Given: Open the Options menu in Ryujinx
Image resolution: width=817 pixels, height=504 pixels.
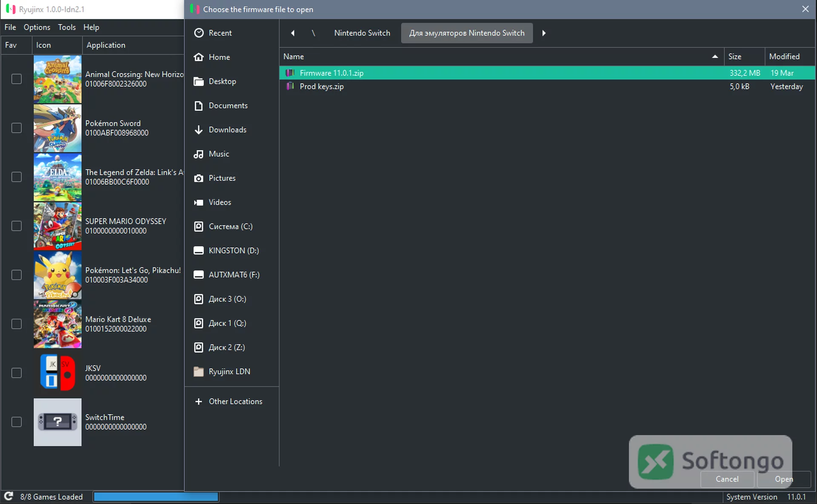Looking at the screenshot, I should pos(37,27).
